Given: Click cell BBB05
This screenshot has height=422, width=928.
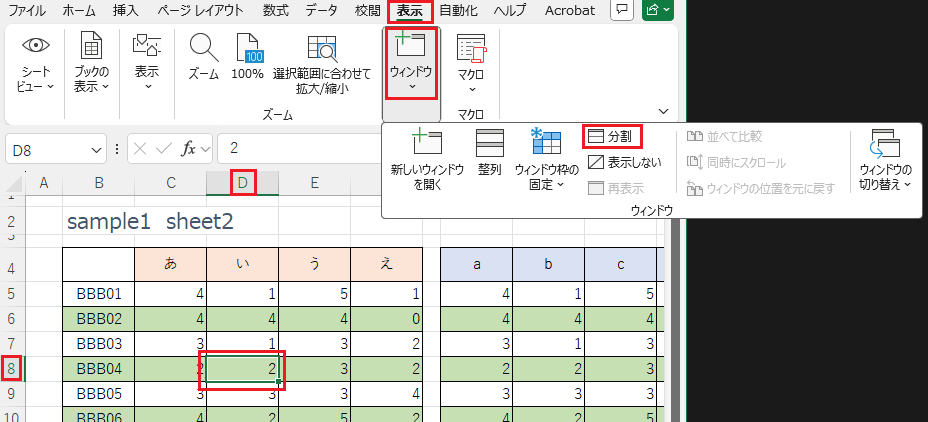Looking at the screenshot, I should click(x=99, y=395).
